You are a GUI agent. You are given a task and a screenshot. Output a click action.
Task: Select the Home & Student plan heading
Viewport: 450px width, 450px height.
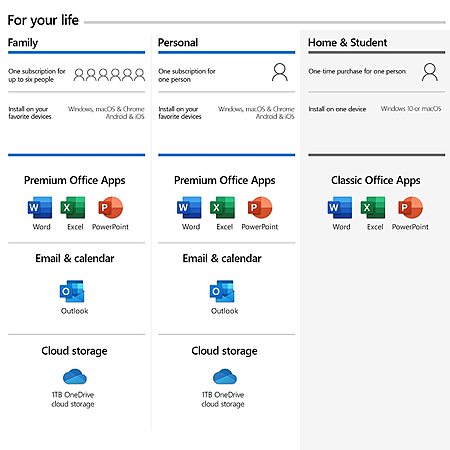(x=347, y=43)
